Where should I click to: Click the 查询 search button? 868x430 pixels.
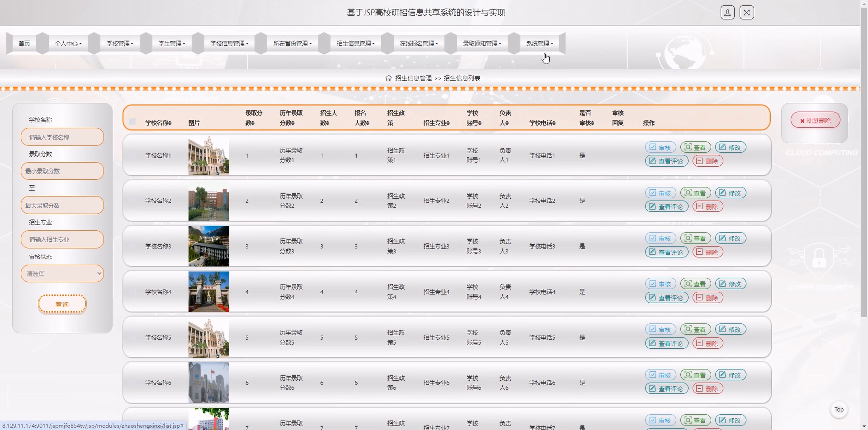tap(62, 305)
